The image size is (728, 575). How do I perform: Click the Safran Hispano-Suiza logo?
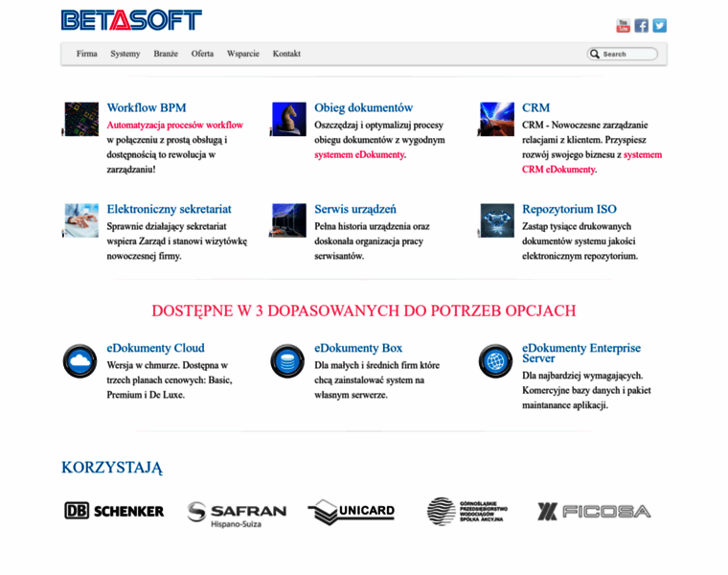237,515
